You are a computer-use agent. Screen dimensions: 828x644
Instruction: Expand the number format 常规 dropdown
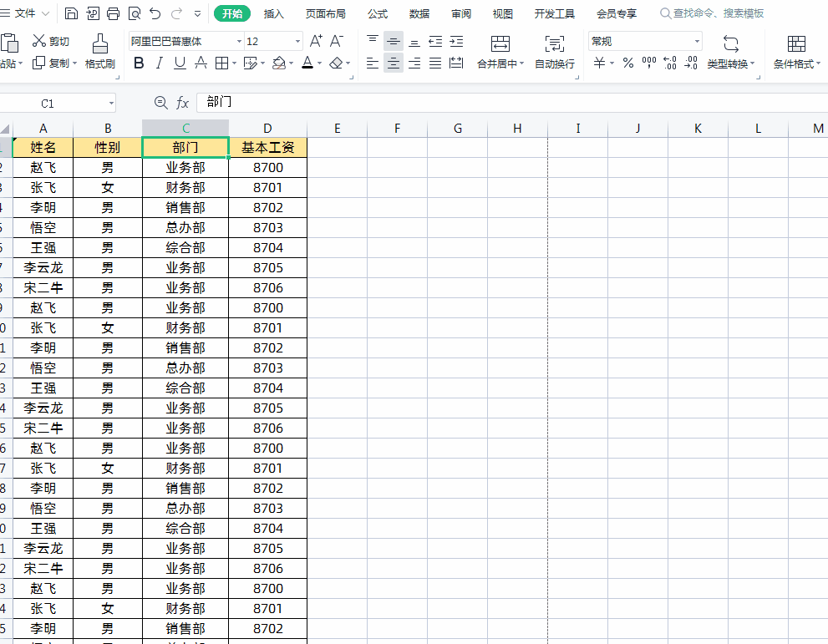click(x=697, y=41)
